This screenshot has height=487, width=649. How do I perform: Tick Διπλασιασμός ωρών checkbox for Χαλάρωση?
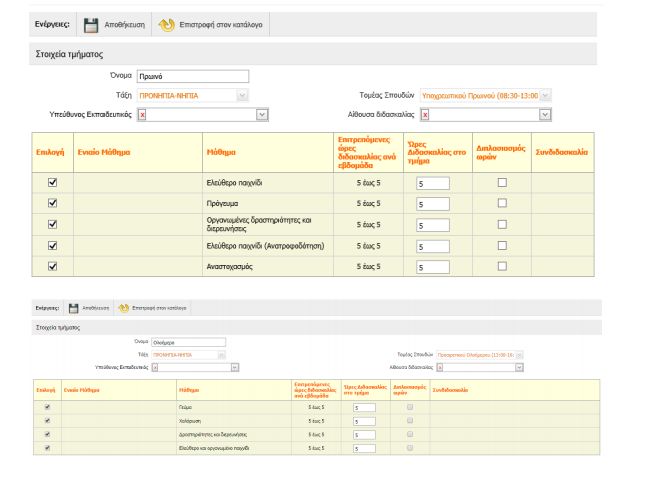(x=409, y=421)
